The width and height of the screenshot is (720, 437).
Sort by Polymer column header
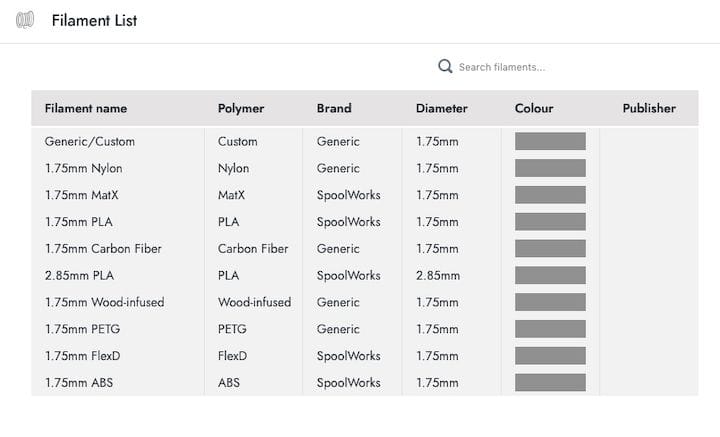(241, 108)
